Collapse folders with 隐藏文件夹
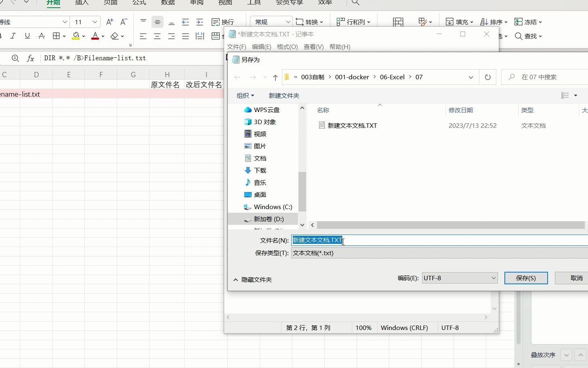588x368 pixels. click(253, 280)
